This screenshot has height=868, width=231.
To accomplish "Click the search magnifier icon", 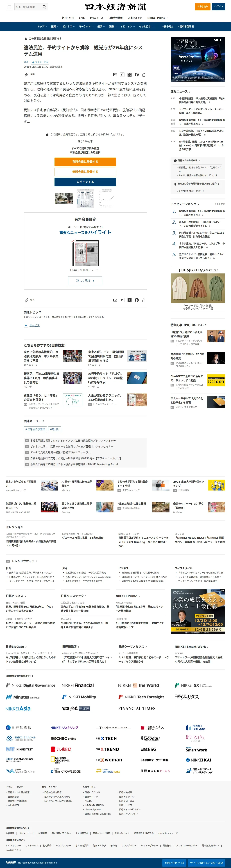I will coord(44,7).
